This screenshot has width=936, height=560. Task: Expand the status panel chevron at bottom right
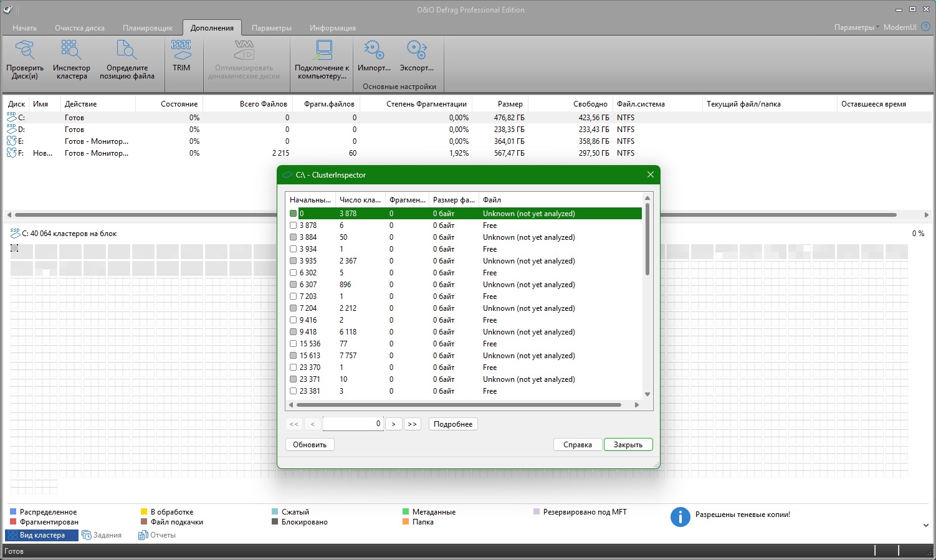point(925,525)
